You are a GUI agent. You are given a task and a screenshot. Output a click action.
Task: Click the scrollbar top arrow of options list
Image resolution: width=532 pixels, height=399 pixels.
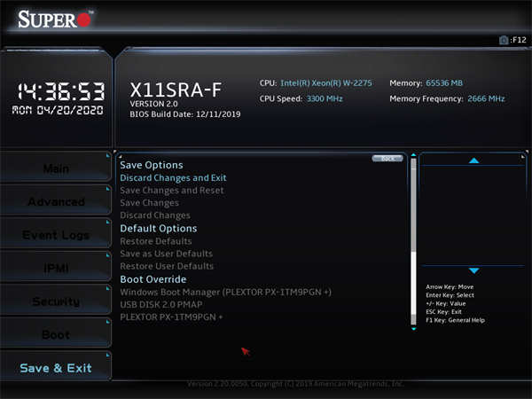[x=413, y=155]
